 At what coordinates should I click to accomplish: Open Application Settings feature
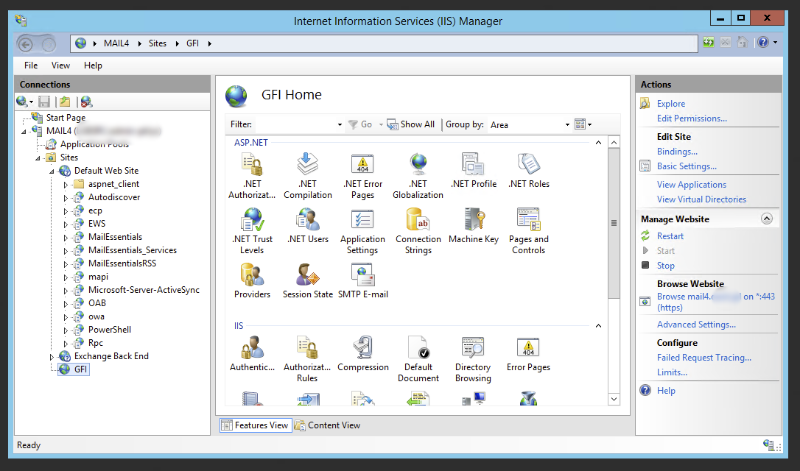363,231
